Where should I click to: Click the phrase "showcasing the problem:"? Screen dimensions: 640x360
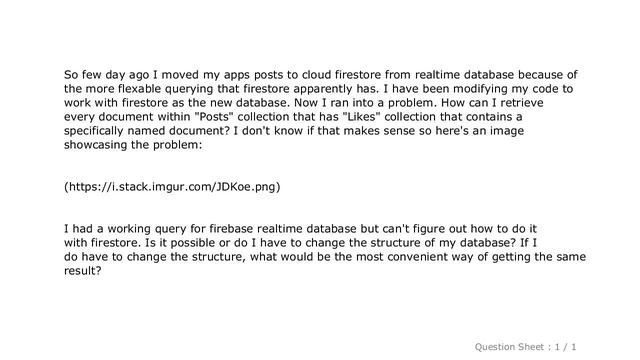point(133,145)
